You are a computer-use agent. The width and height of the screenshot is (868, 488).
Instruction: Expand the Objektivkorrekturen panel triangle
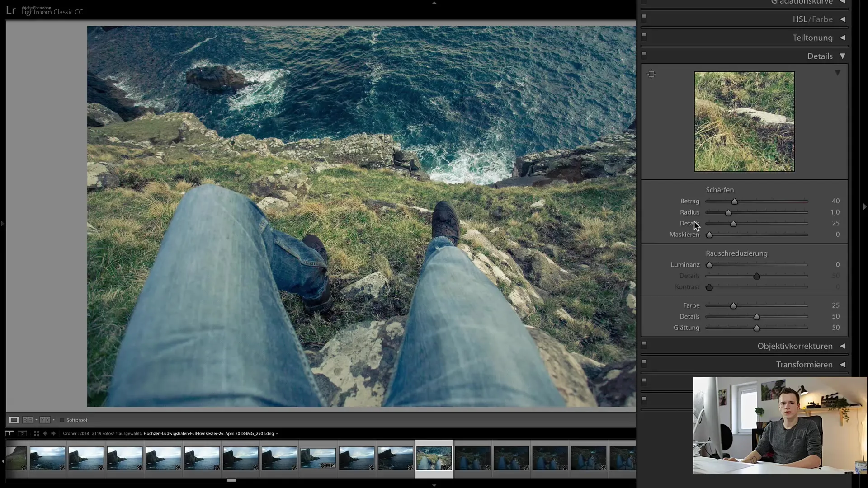pyautogui.click(x=843, y=346)
